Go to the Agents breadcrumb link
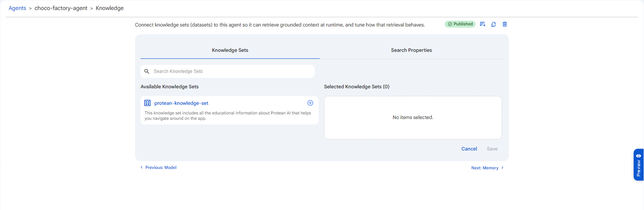Viewport: 644px width, 210px height. tap(17, 8)
